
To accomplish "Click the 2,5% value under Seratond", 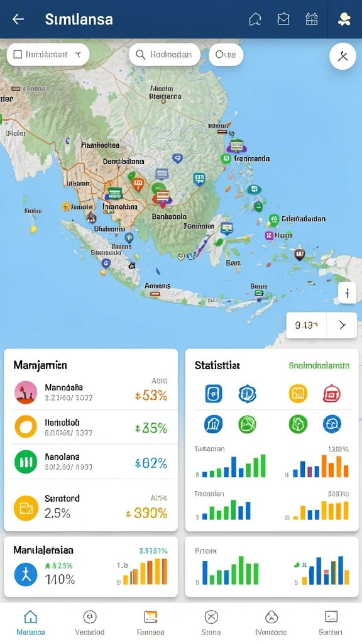I will (x=57, y=513).
